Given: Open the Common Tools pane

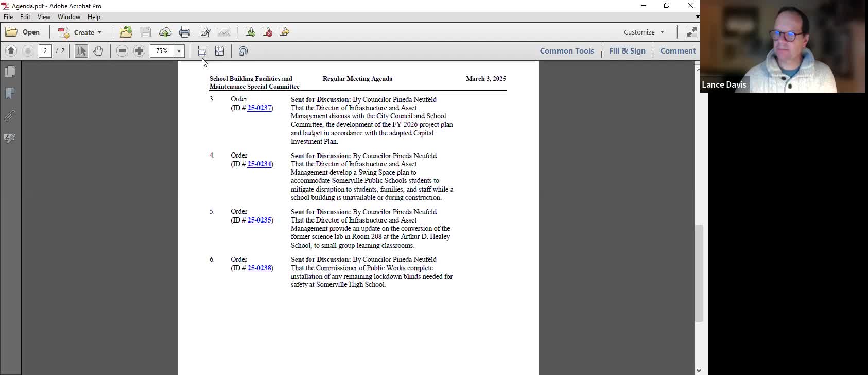Looking at the screenshot, I should [x=567, y=50].
